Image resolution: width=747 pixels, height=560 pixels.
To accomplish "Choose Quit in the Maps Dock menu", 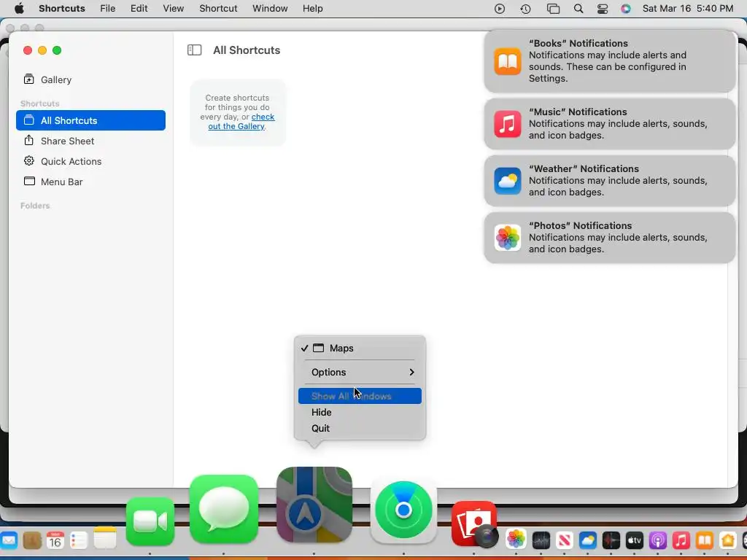I will (360, 429).
